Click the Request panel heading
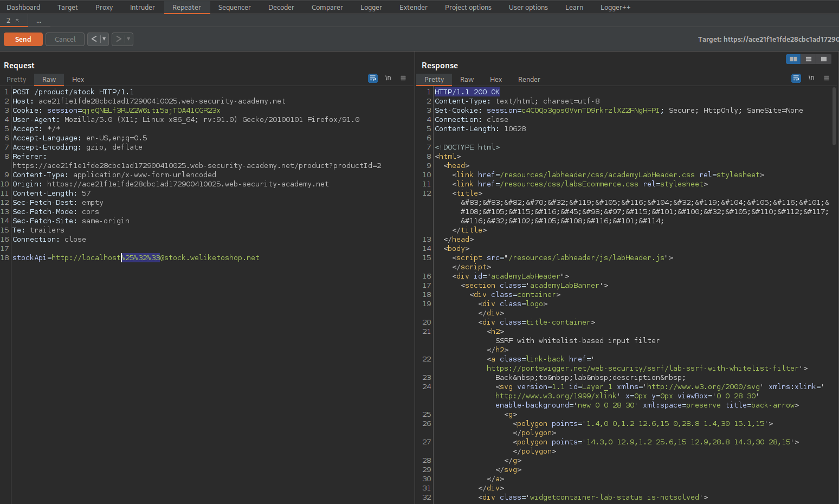 (19, 65)
